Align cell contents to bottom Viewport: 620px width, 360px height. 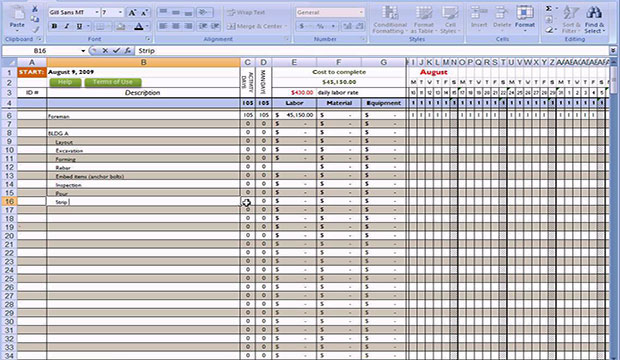coord(189,13)
